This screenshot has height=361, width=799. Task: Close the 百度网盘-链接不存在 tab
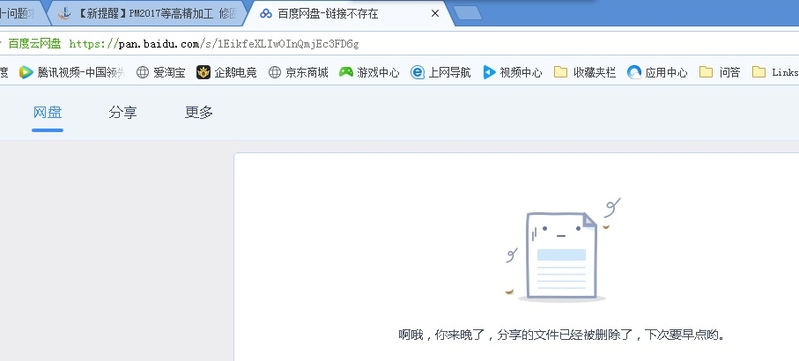coord(435,14)
